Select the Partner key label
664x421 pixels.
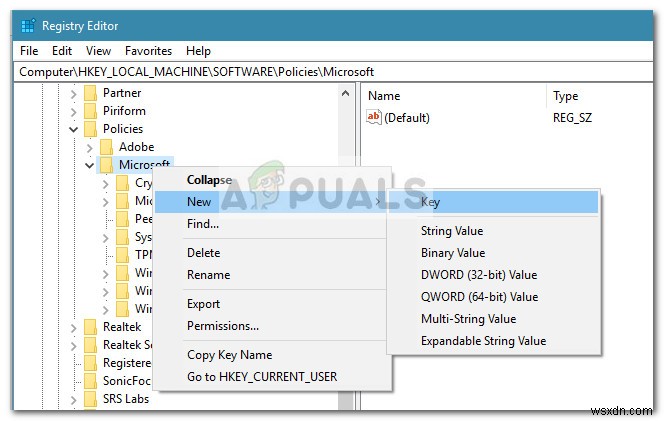122,93
